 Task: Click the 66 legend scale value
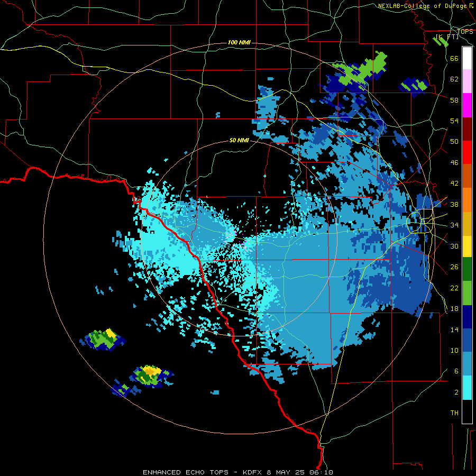454,58
